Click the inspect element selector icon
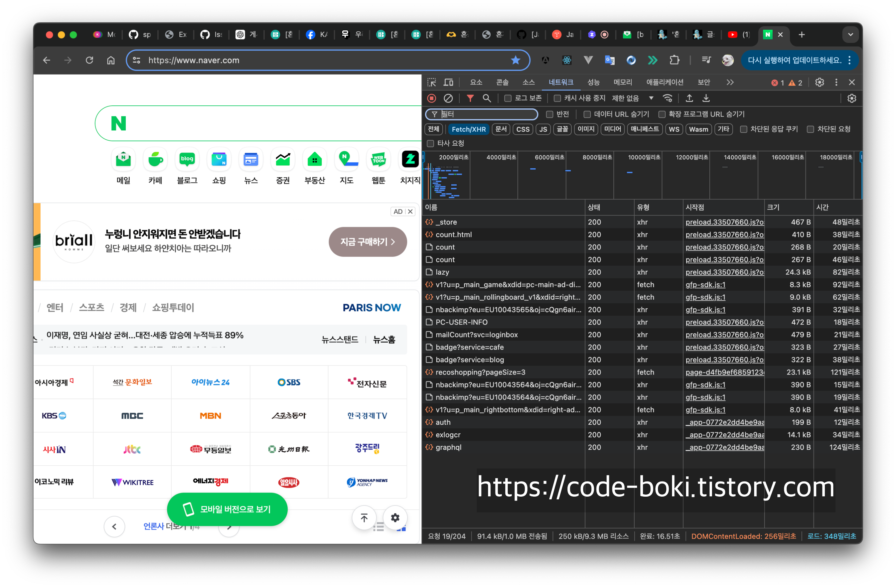The image size is (896, 588). coord(432,82)
